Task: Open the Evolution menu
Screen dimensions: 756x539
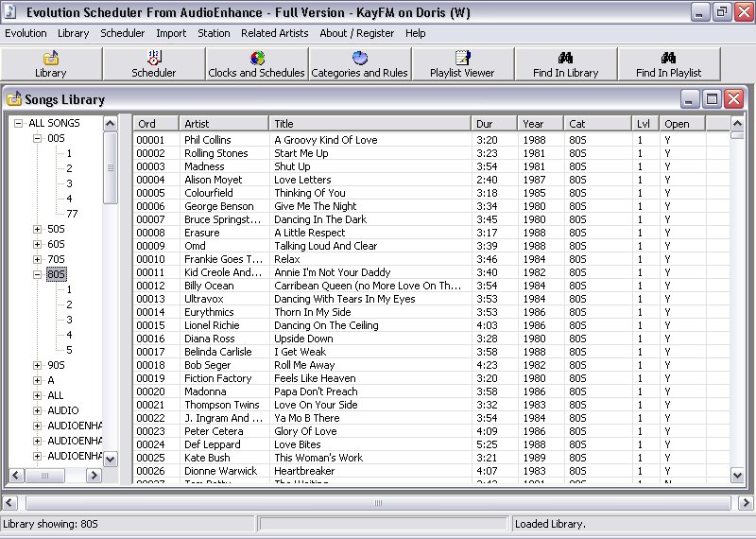Action: pyautogui.click(x=26, y=33)
